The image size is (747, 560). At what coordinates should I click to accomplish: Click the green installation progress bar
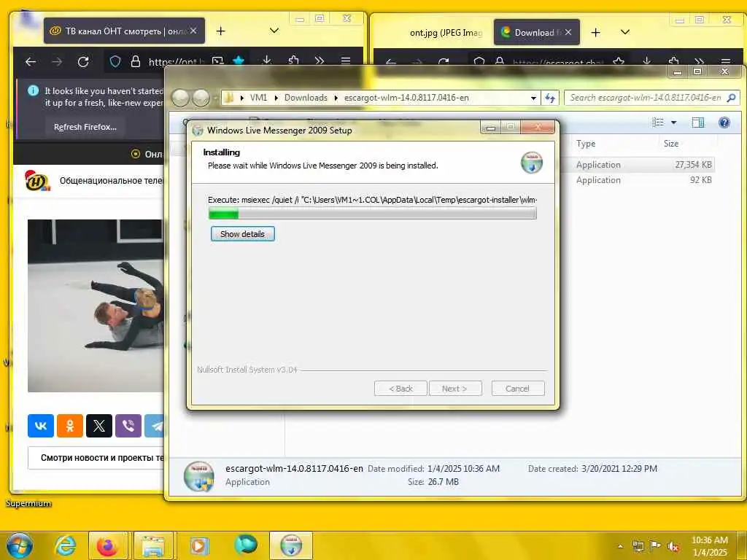click(x=373, y=214)
